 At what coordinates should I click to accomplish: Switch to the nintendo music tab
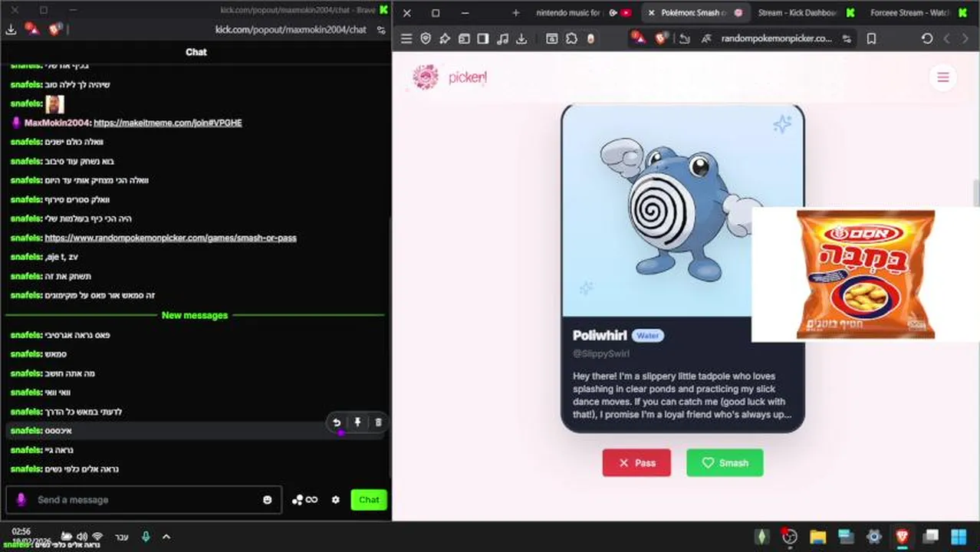point(583,13)
